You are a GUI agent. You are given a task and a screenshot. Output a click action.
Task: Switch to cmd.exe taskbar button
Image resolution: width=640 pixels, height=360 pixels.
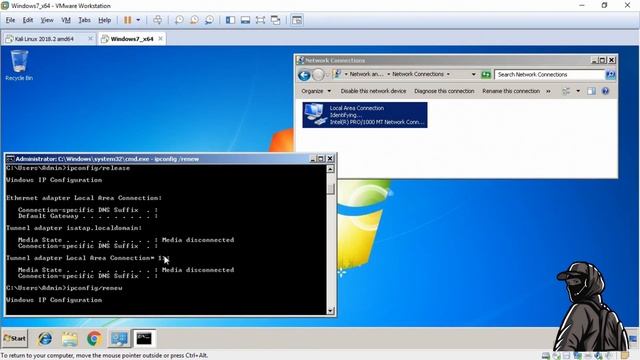[144, 339]
